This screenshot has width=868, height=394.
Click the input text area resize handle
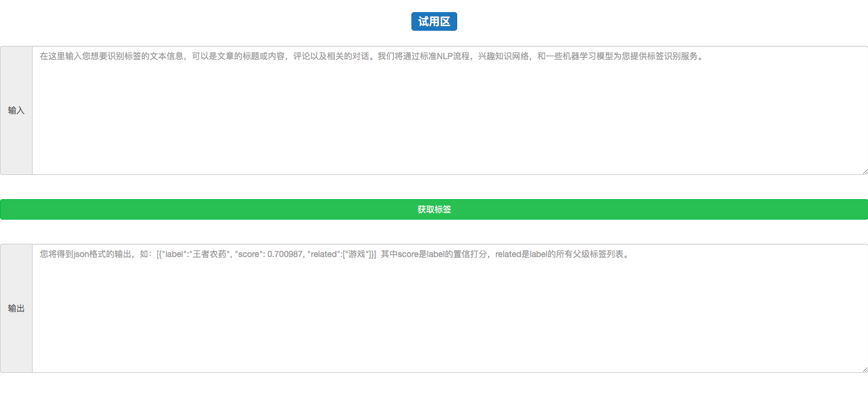pos(864,171)
